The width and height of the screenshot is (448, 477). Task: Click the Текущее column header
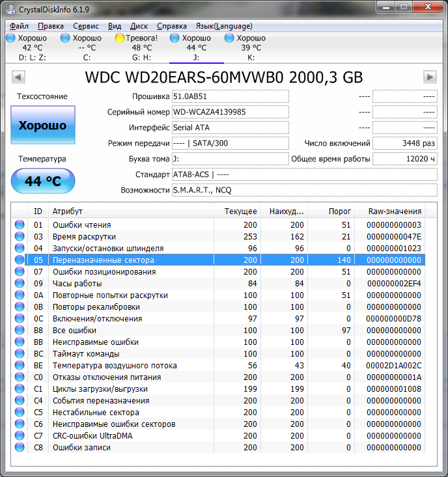pyautogui.click(x=237, y=211)
